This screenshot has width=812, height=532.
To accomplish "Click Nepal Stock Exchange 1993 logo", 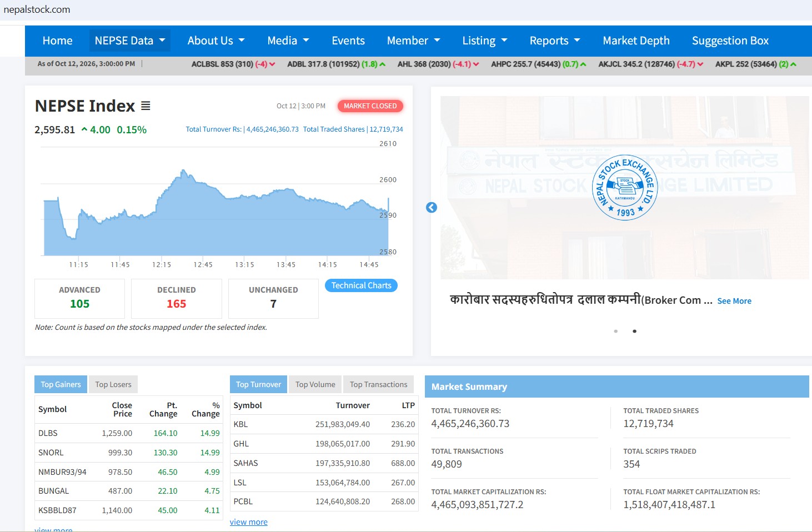I will (625, 188).
